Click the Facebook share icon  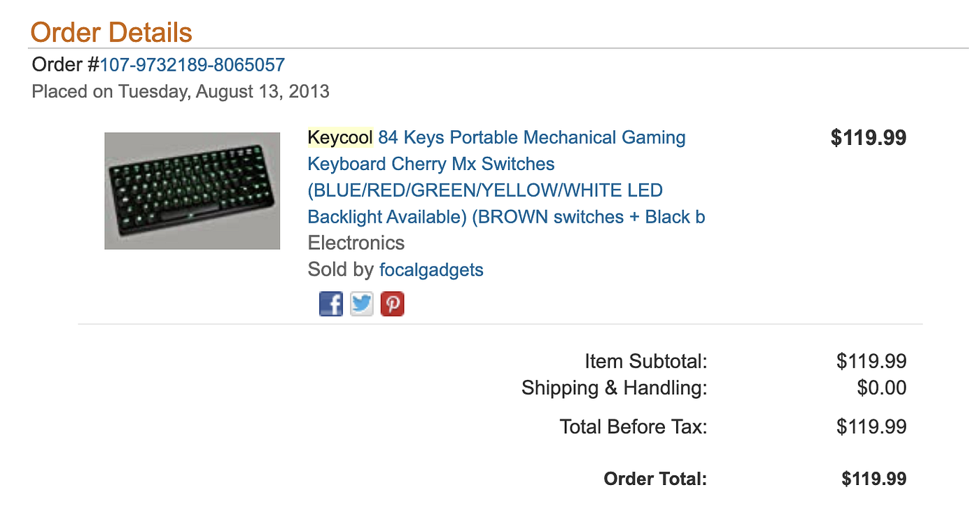330,303
